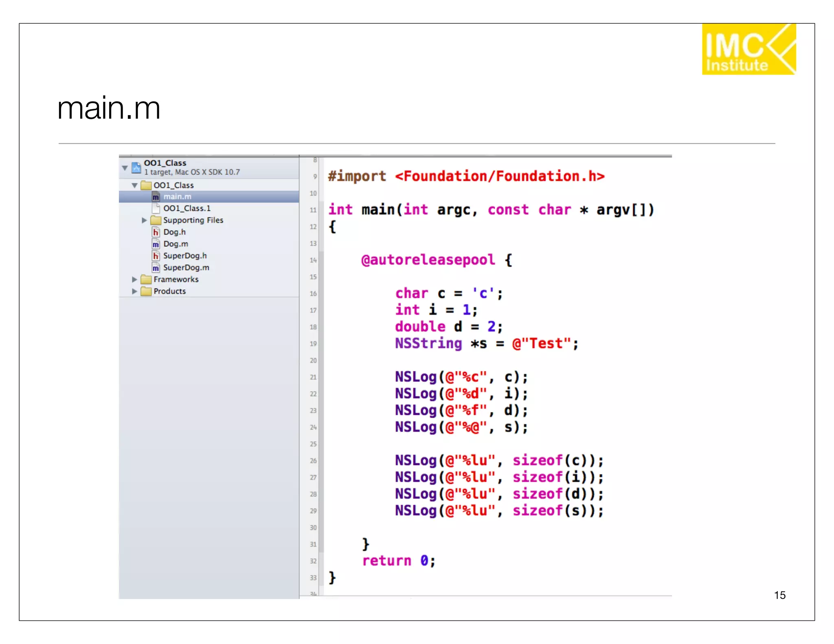The image size is (834, 644).
Task: Expand the Products group
Action: (134, 291)
